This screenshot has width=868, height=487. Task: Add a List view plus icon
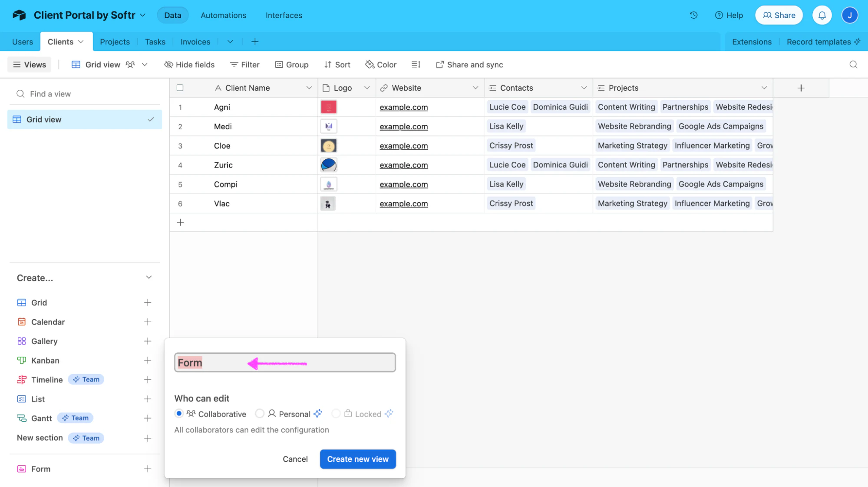point(148,399)
